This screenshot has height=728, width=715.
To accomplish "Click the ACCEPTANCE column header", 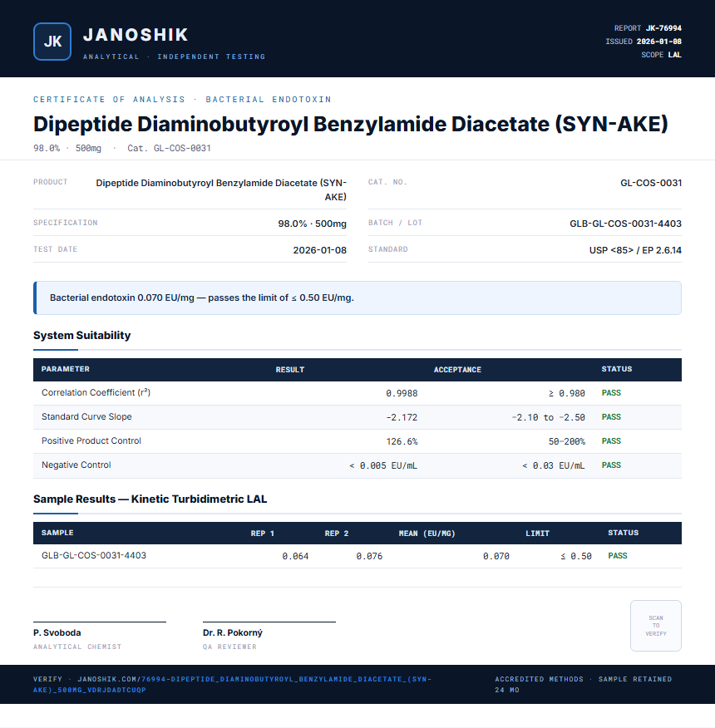I will coord(457,370).
